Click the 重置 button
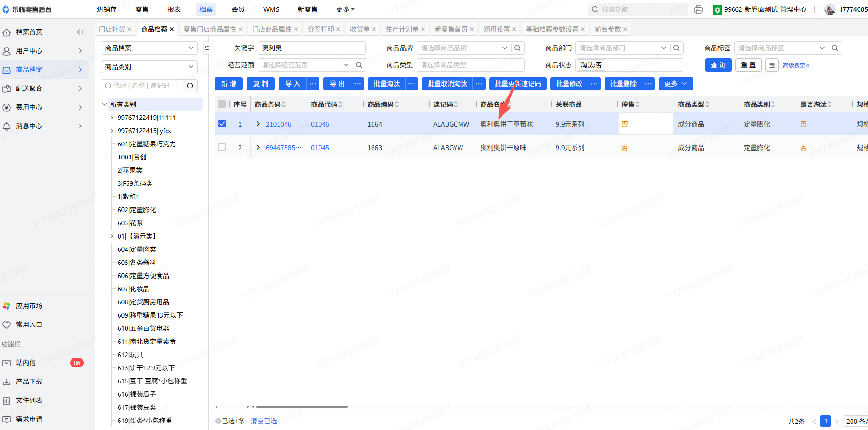Image resolution: width=868 pixels, height=430 pixels. pos(749,65)
